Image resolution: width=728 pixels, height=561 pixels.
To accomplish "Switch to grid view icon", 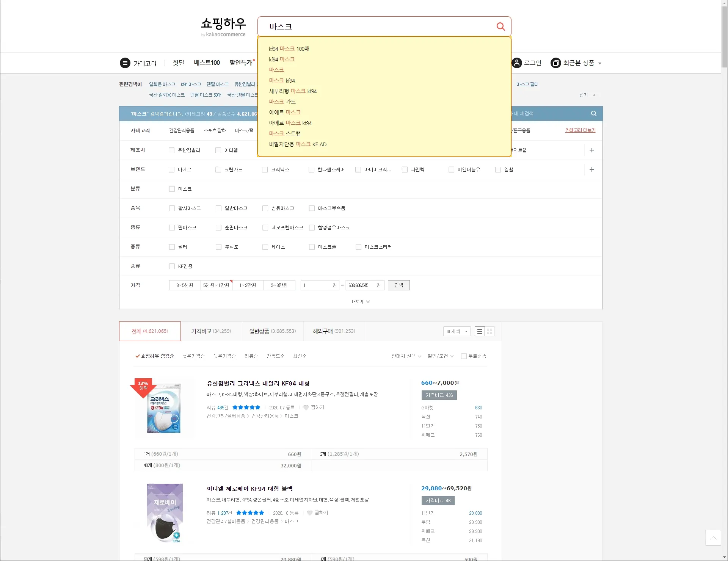I will 490,332.
